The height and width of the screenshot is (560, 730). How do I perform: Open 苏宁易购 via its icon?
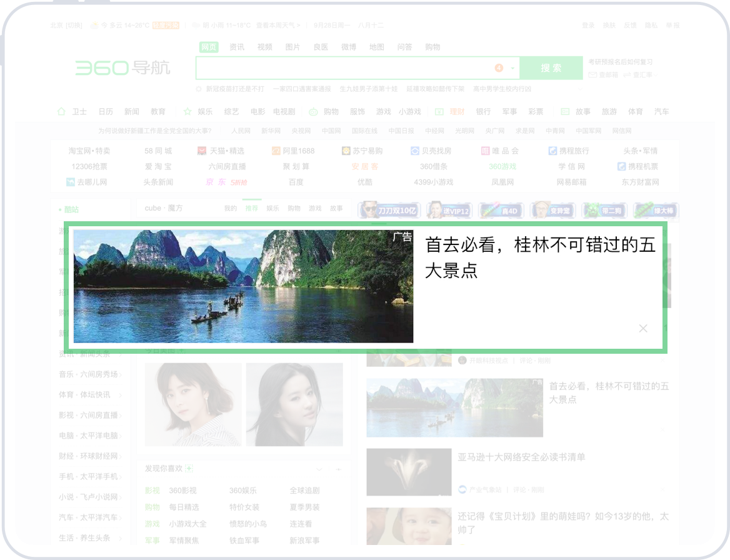pyautogui.click(x=346, y=151)
